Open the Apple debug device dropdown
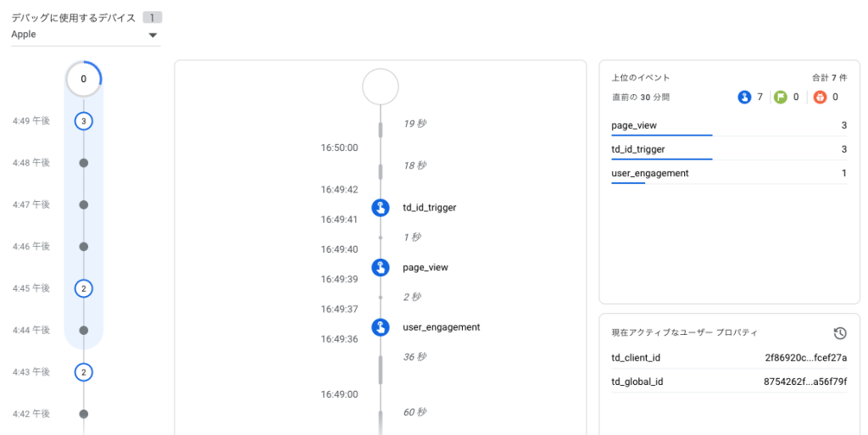 click(x=85, y=36)
